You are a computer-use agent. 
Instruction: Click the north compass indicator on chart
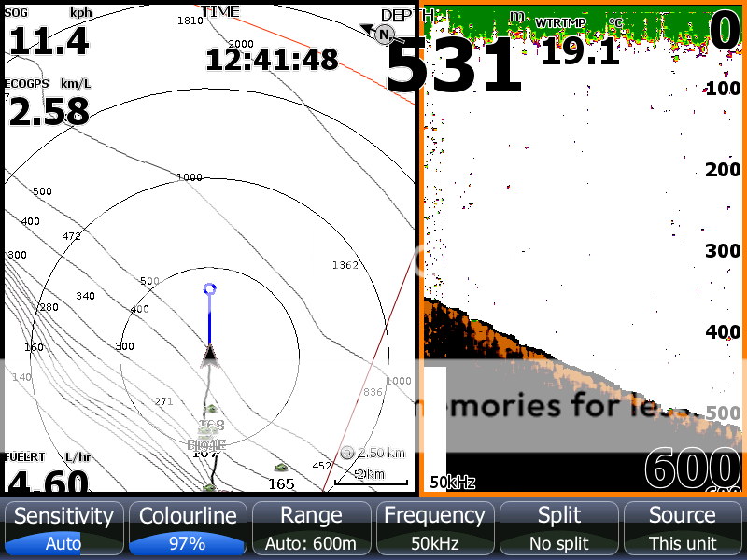click(385, 35)
